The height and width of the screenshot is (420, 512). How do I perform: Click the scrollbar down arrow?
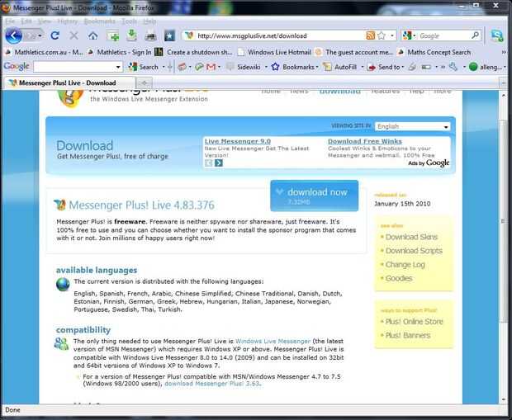(x=503, y=399)
